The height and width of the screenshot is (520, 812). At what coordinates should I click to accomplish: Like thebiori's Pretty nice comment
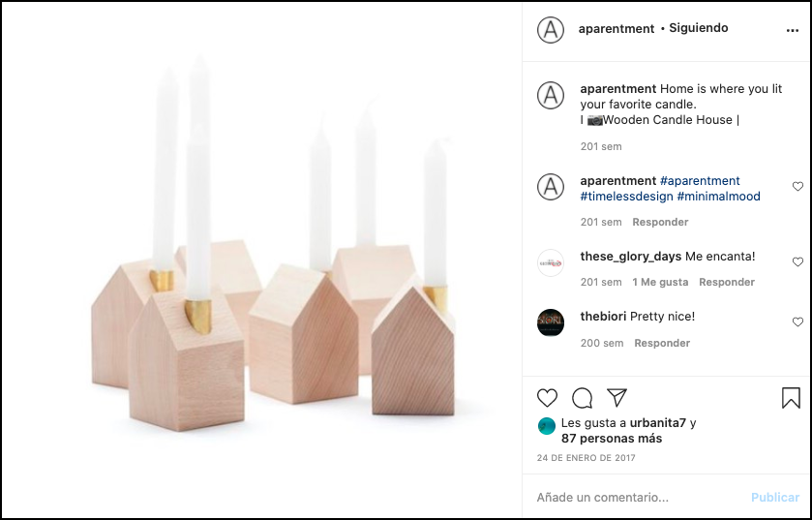(x=797, y=322)
